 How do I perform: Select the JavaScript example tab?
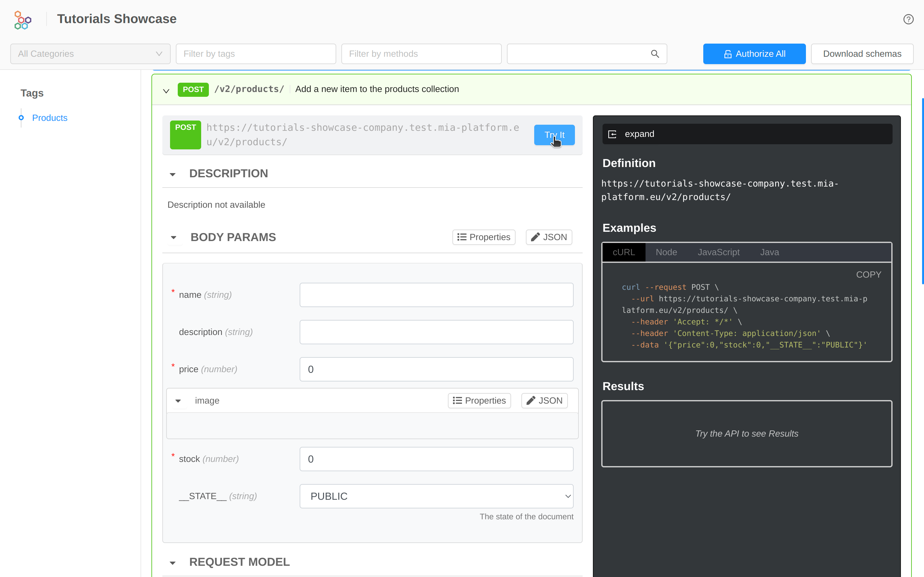(718, 252)
